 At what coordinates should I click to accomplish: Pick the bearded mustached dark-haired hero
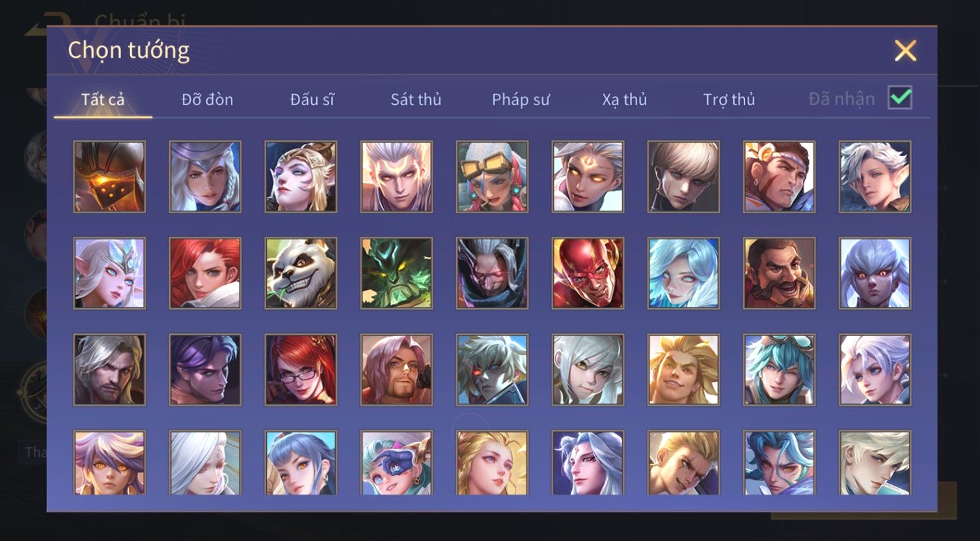click(x=779, y=273)
